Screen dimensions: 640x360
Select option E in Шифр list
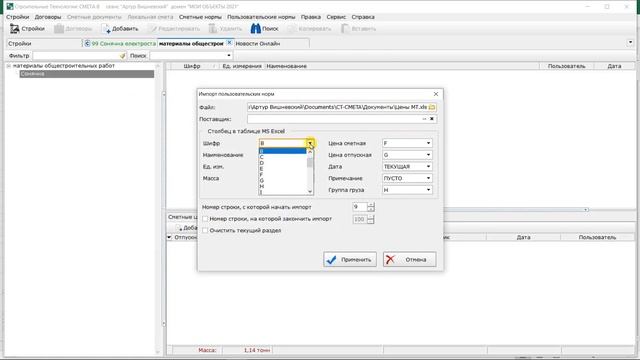(x=283, y=169)
